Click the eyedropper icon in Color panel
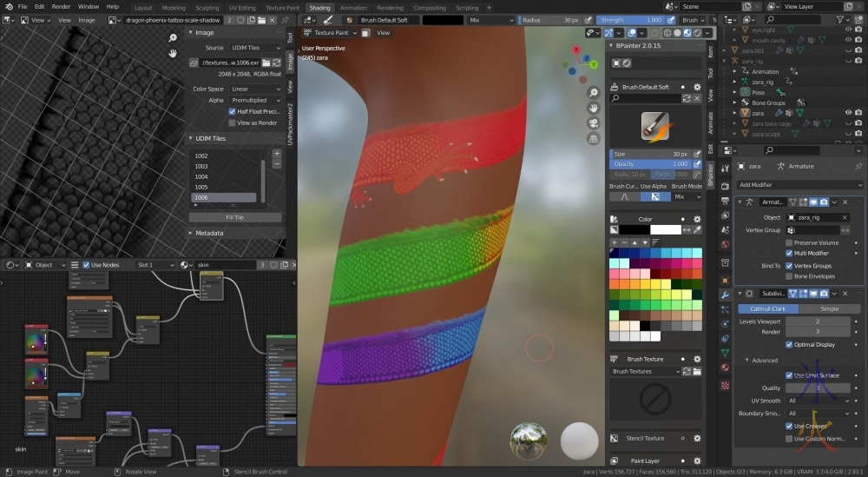 698,229
